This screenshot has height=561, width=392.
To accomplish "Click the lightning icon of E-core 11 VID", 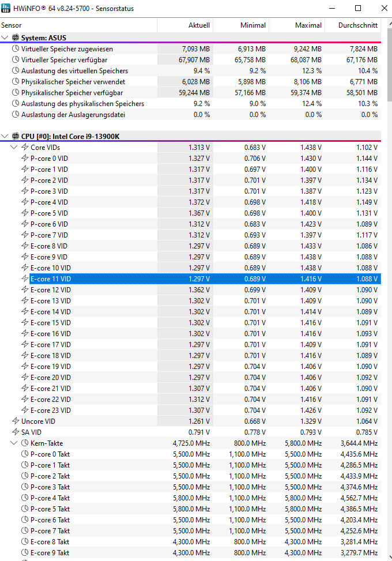I will [25, 278].
